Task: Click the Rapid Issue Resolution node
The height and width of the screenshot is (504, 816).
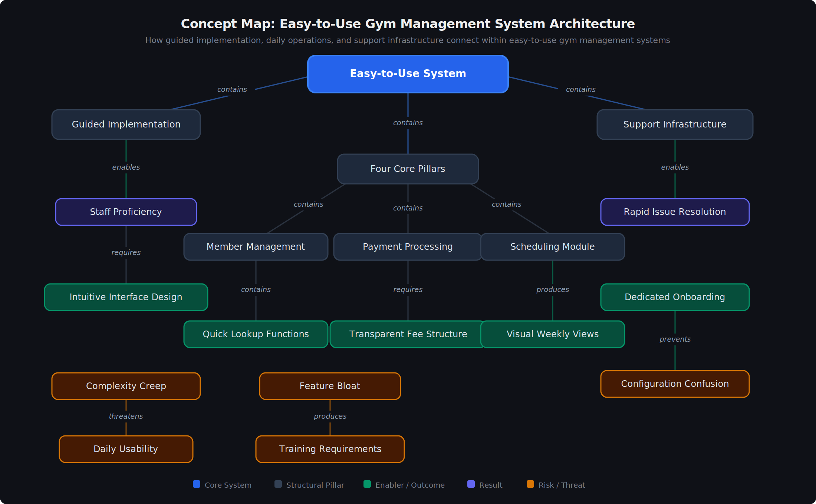Action: [x=675, y=212]
